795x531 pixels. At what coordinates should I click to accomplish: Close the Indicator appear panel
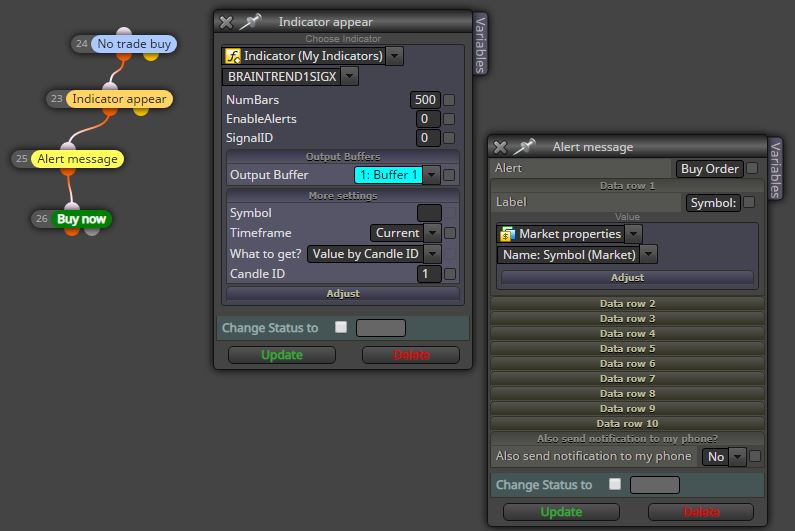click(x=226, y=22)
